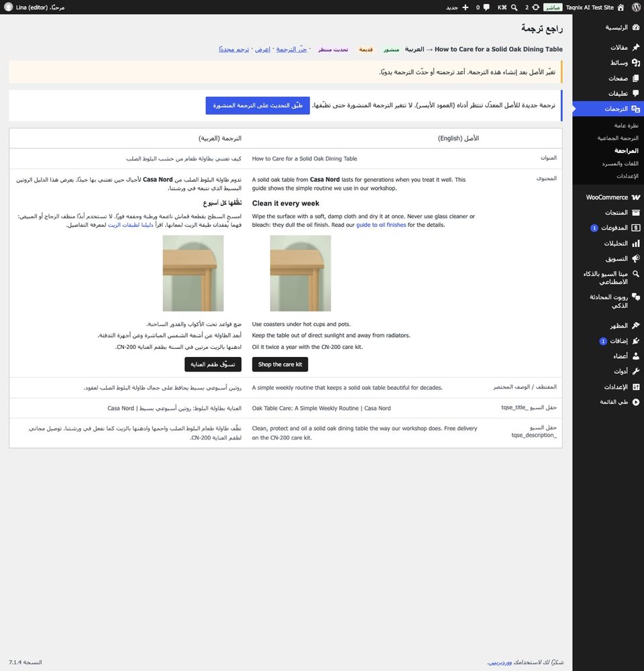Click the Lina (editor) avatar
644x671 pixels.
coord(8,7)
